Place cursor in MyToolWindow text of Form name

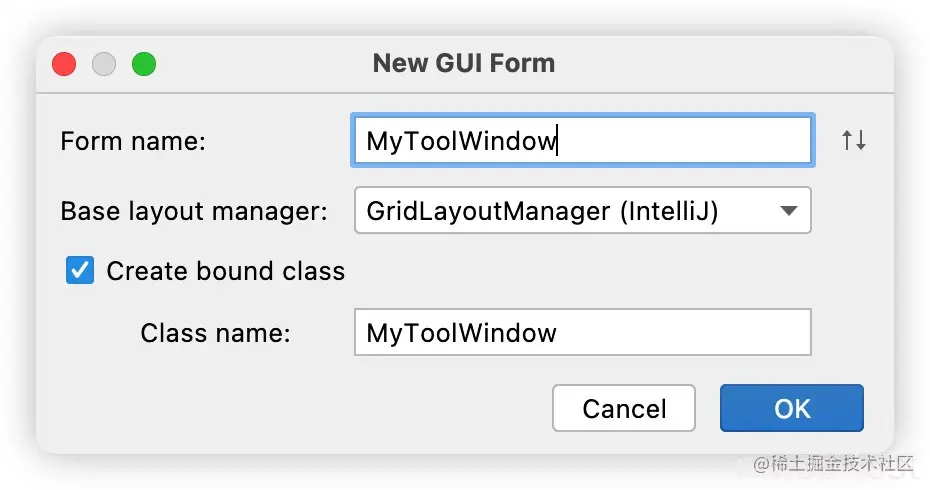click(x=461, y=141)
